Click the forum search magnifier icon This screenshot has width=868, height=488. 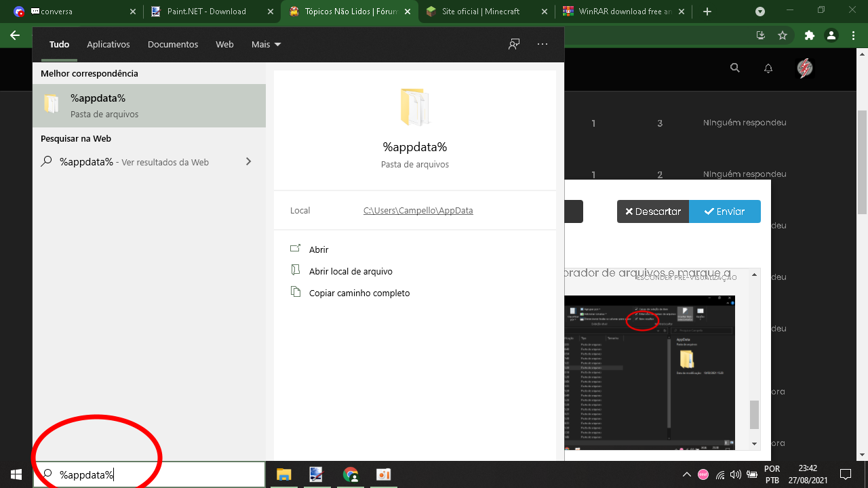pos(735,68)
